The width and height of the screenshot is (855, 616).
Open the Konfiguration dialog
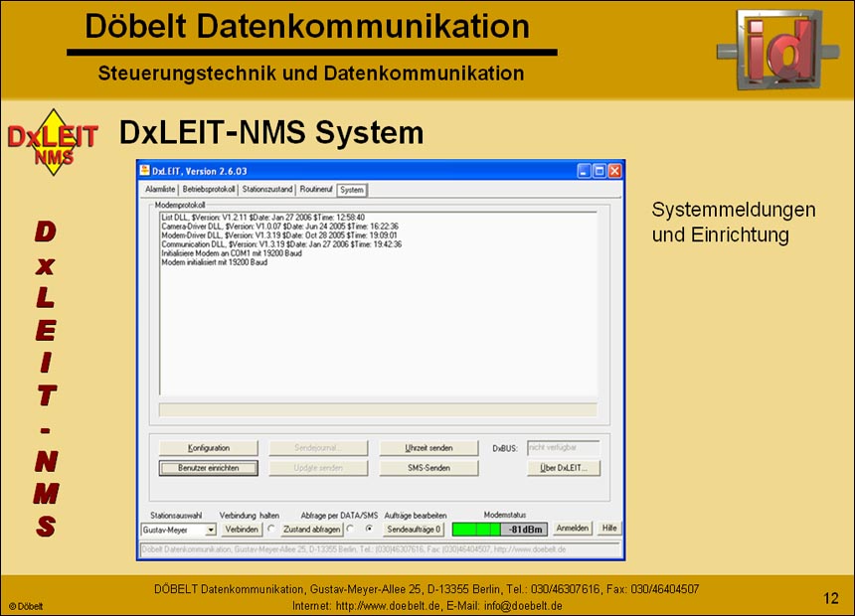click(x=209, y=448)
